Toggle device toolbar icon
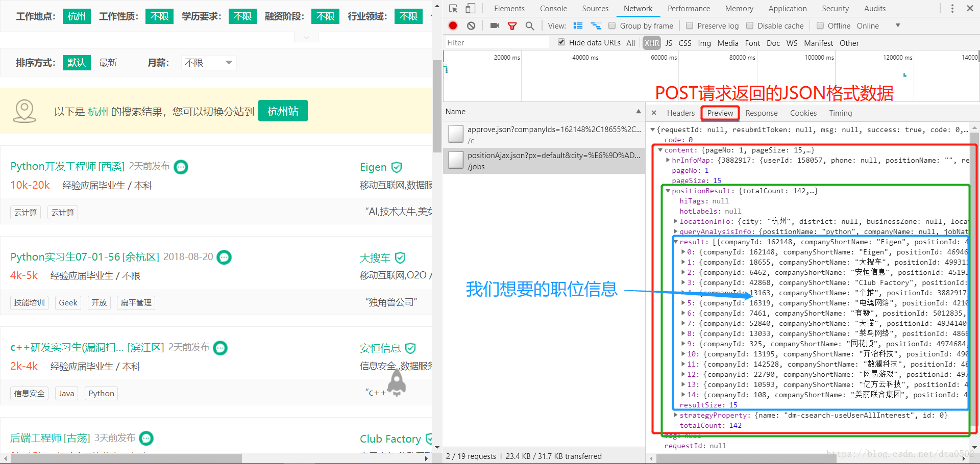Viewport: 980px width, 464px height. [x=471, y=9]
